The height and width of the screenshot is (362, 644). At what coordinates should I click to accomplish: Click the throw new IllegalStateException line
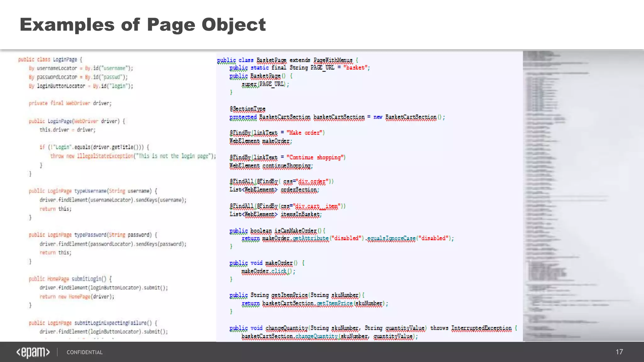(x=133, y=156)
